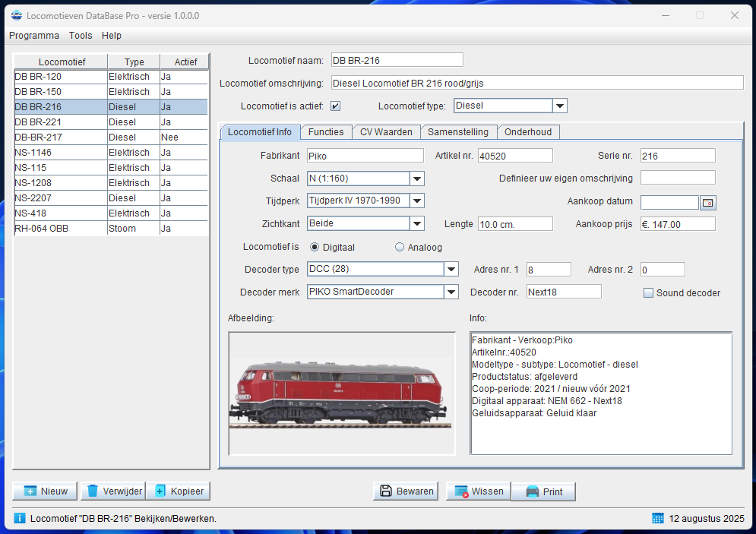Click the Adres nr. 1 field

pyautogui.click(x=549, y=270)
